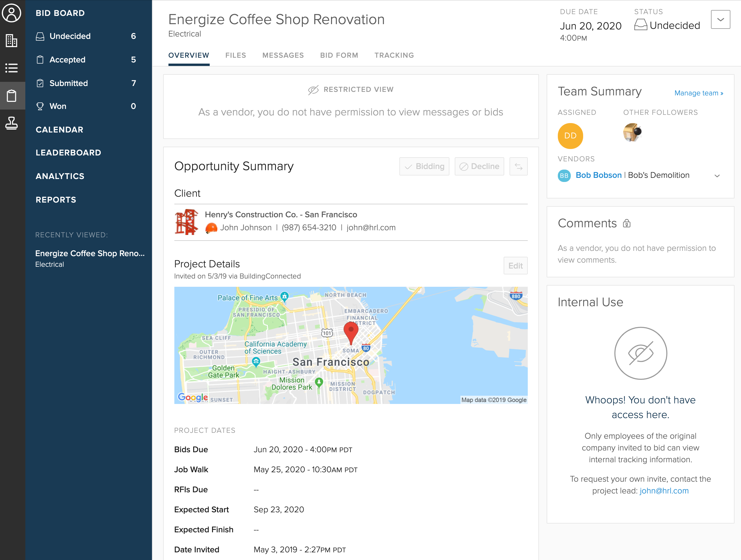This screenshot has width=741, height=560.
Task: Switch to the Files tab
Action: [236, 55]
